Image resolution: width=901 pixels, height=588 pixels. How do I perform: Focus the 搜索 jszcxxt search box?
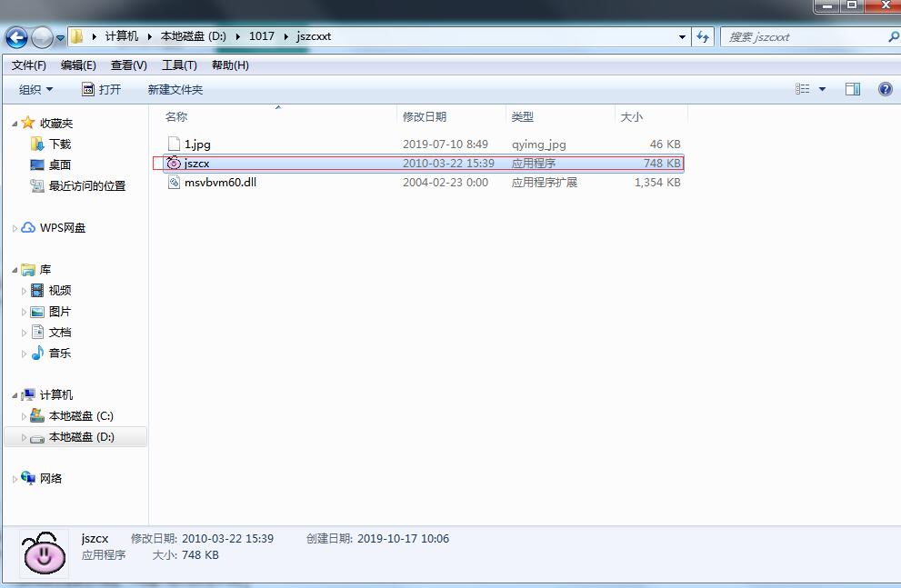(x=805, y=37)
